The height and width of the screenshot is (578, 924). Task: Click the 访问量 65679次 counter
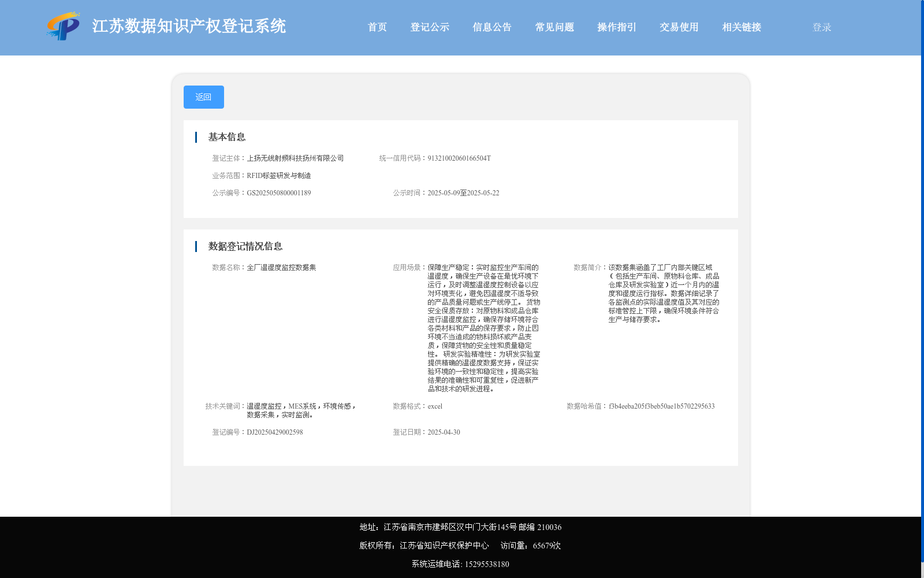coord(531,546)
